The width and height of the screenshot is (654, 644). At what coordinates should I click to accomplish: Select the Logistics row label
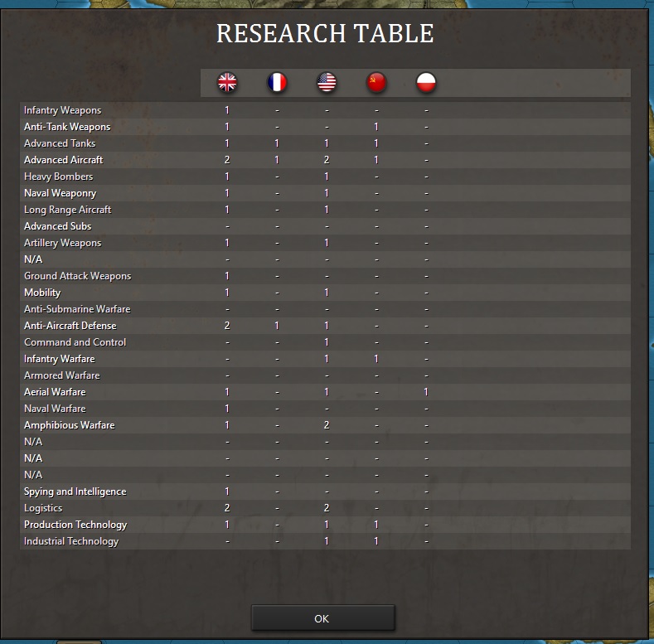coord(43,508)
